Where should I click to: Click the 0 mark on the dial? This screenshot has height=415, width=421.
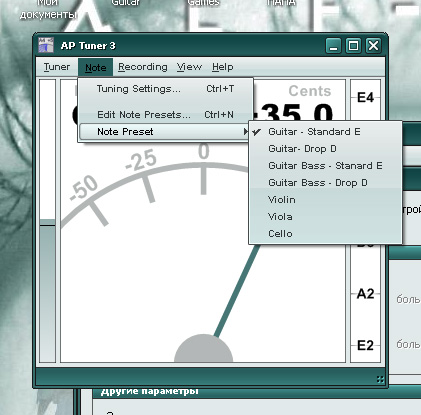(203, 151)
